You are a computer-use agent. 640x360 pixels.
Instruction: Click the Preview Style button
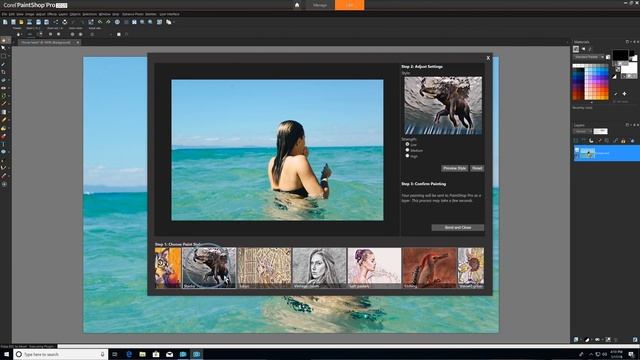[x=454, y=168]
